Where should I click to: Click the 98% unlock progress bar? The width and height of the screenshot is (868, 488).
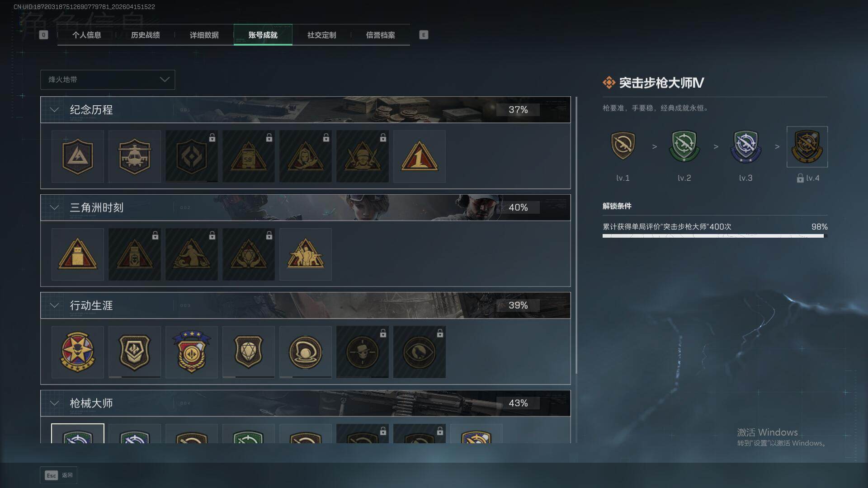[715, 236]
